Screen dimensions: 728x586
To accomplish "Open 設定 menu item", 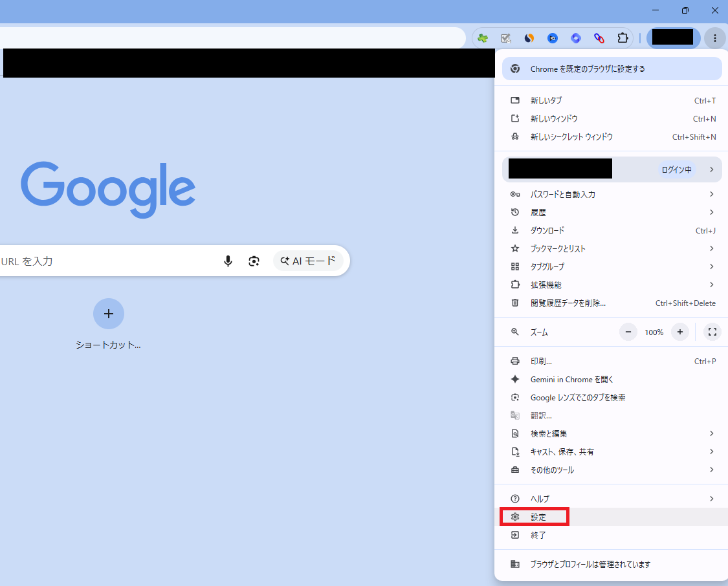I will point(612,517).
